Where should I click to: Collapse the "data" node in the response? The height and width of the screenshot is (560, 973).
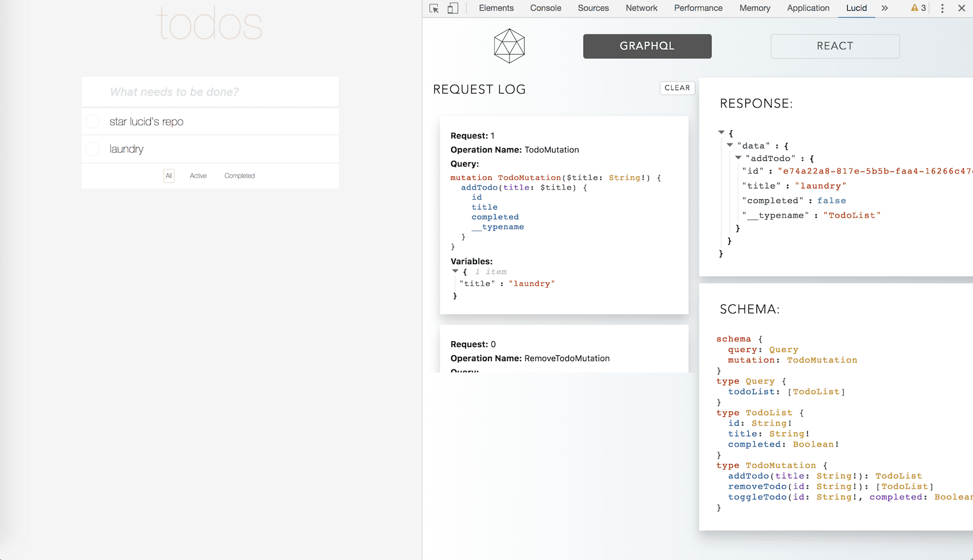(730, 145)
